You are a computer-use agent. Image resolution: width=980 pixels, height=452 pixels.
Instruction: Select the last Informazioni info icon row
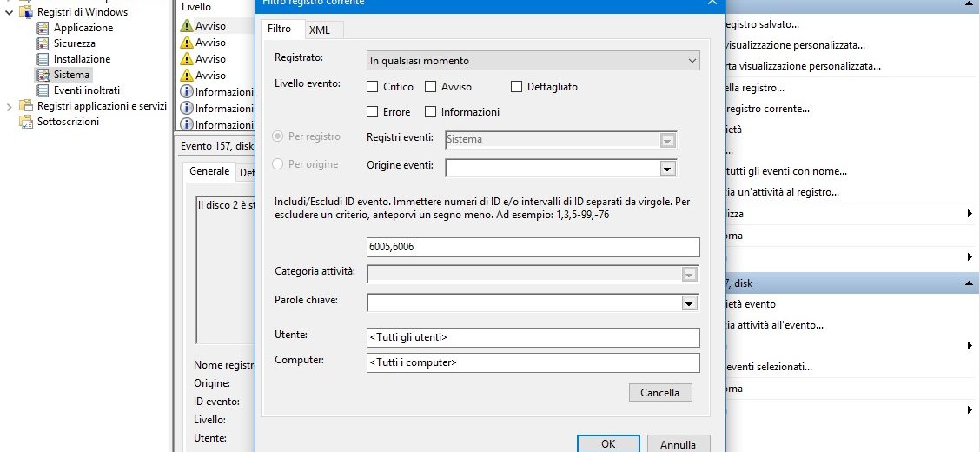coord(186,124)
